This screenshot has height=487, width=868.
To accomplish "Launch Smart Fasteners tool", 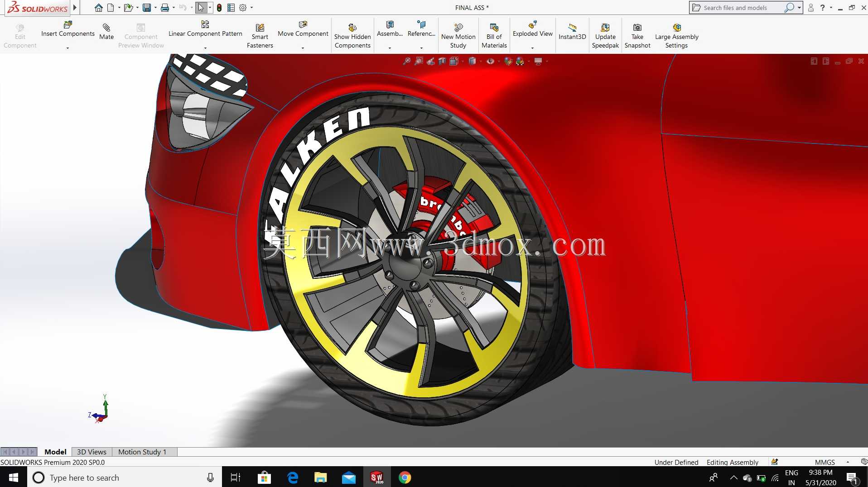I will pyautogui.click(x=260, y=36).
